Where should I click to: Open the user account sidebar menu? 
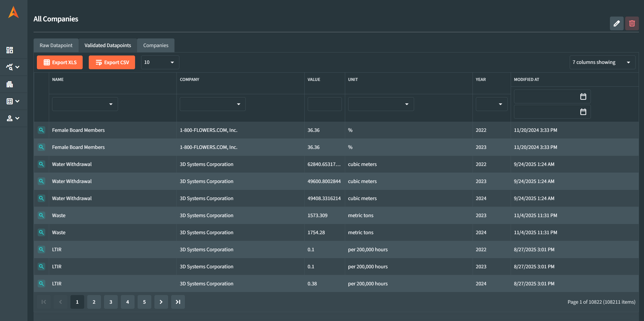click(x=13, y=118)
